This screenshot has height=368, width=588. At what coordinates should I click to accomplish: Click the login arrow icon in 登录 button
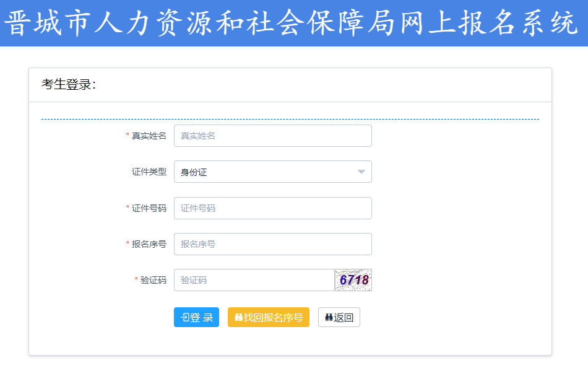coord(184,318)
